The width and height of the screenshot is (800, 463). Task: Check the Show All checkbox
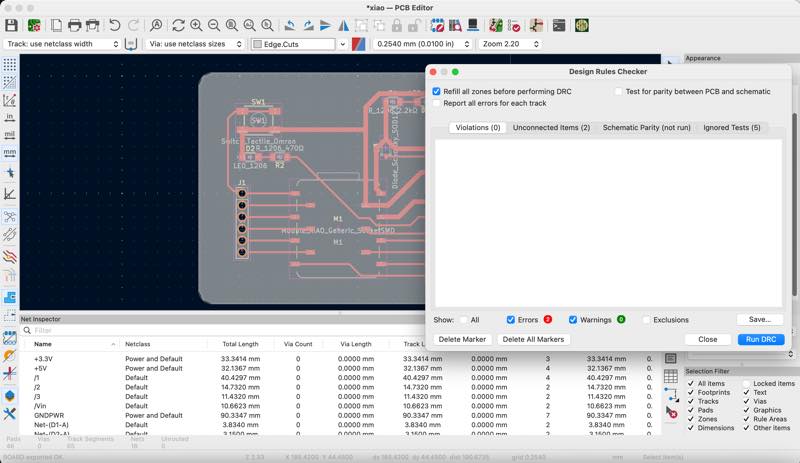tap(464, 320)
